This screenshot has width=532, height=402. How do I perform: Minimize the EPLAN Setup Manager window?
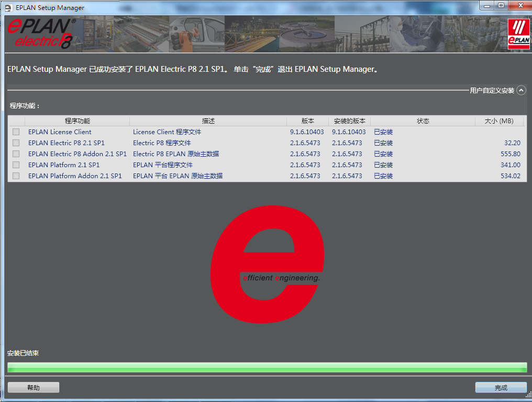pyautogui.click(x=486, y=5)
